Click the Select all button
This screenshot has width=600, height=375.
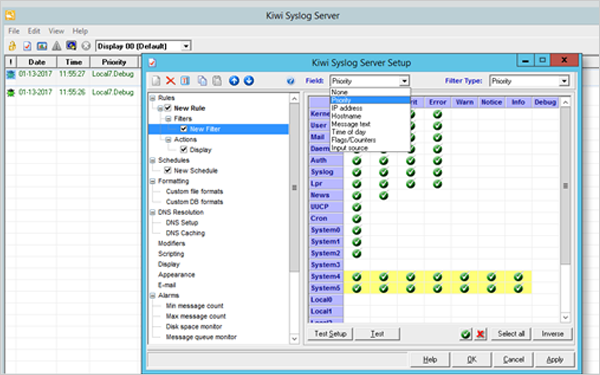(511, 334)
